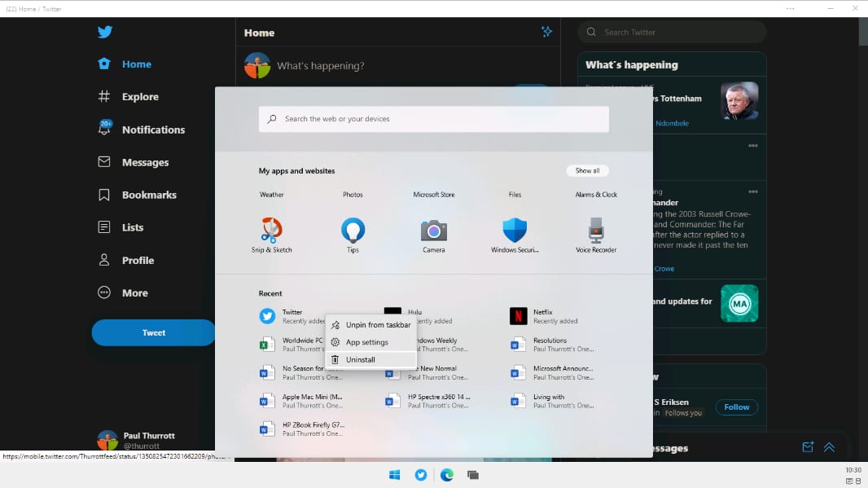868x488 pixels.
Task: Click the What's happening compose field
Action: (321, 65)
